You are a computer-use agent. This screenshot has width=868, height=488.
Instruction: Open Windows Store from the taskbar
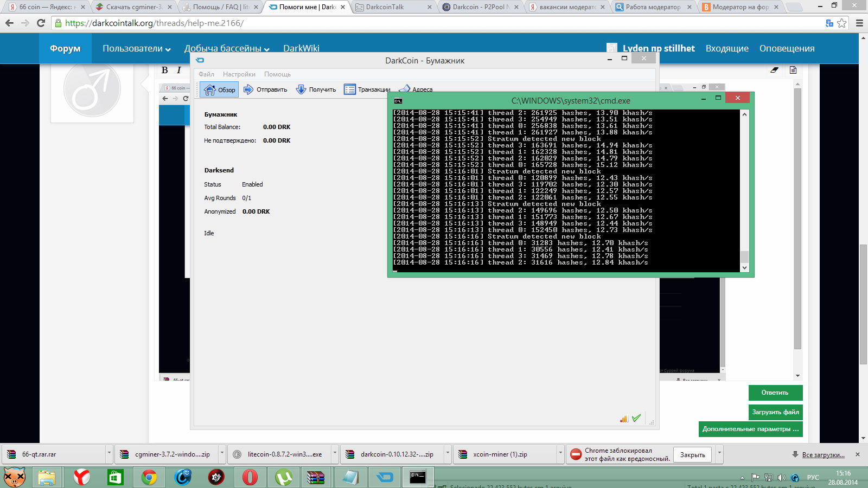click(x=116, y=477)
